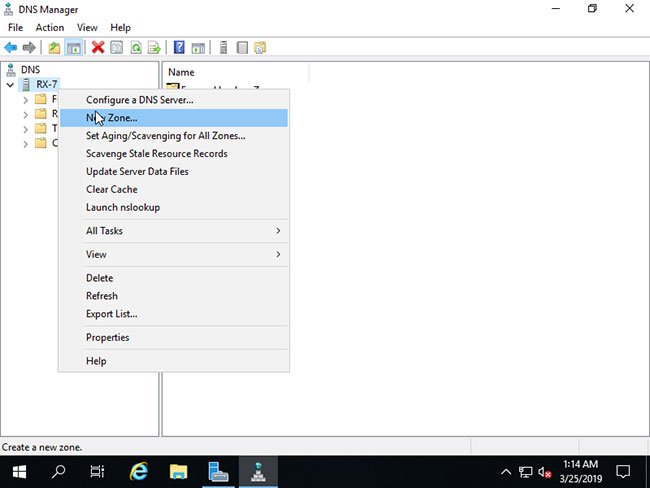650x488 pixels.
Task: Open the Properties toolbar icon
Action: 116,48
